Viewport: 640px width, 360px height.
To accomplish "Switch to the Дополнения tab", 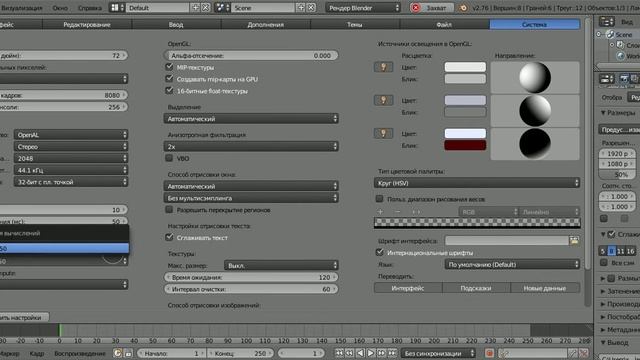I will tap(266, 24).
